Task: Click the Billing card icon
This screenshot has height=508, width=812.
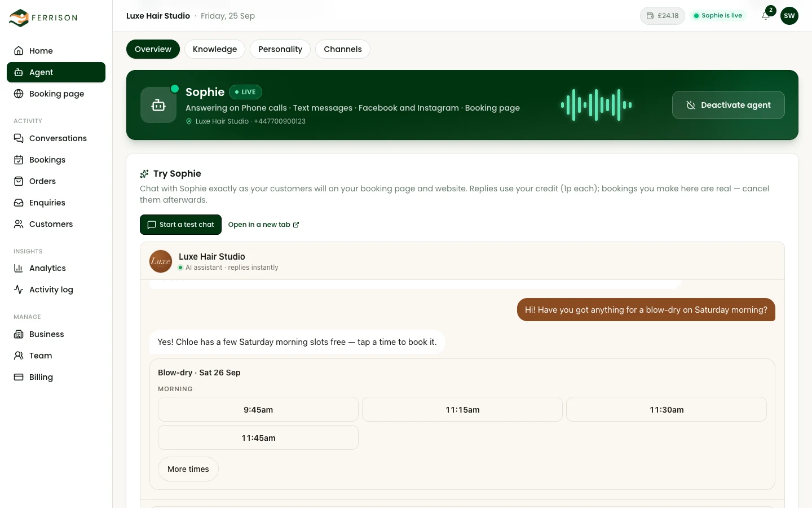Action: (x=19, y=377)
